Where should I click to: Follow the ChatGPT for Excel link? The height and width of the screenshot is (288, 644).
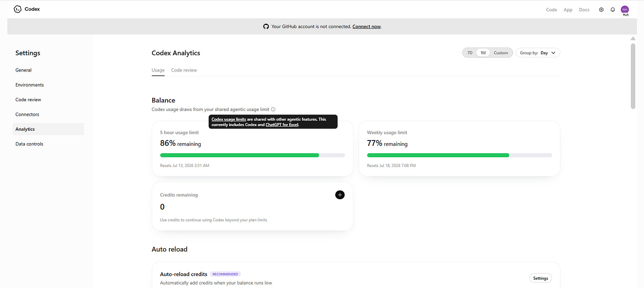click(x=282, y=125)
